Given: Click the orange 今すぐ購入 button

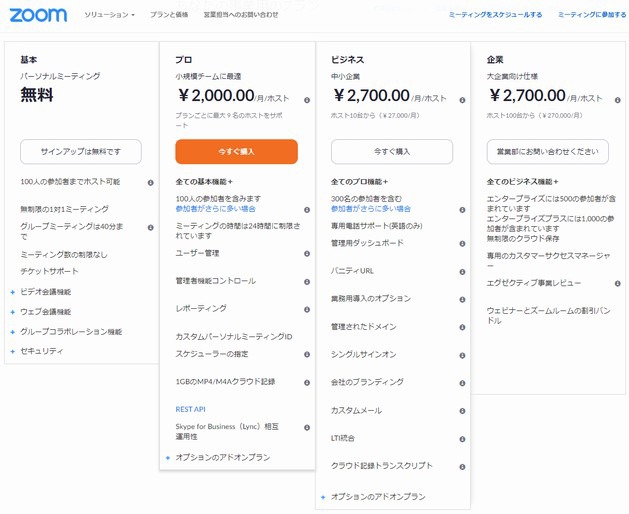Looking at the screenshot, I should (236, 152).
